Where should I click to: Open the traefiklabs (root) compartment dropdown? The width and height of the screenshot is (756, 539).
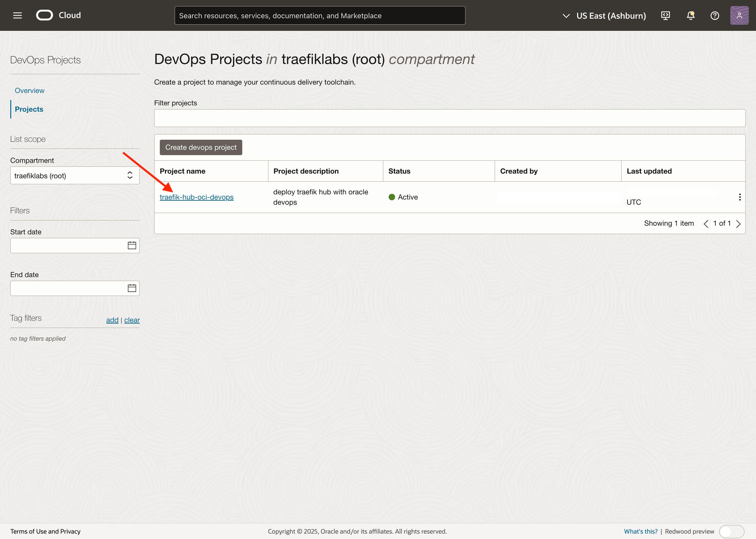[75, 175]
